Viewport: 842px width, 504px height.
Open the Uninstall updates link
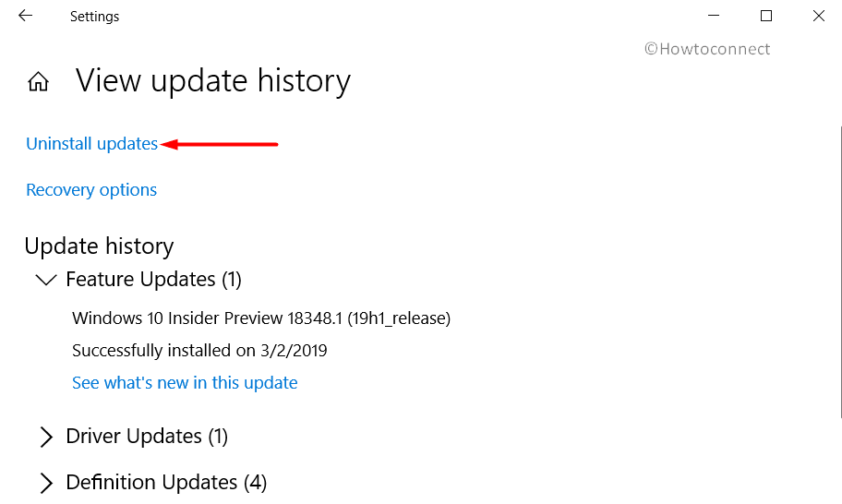[91, 143]
